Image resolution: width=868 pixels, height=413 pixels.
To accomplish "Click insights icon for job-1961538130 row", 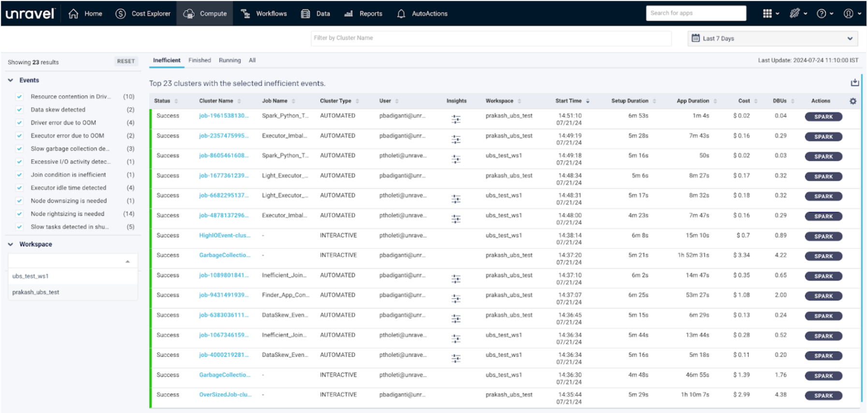I will 456,119.
